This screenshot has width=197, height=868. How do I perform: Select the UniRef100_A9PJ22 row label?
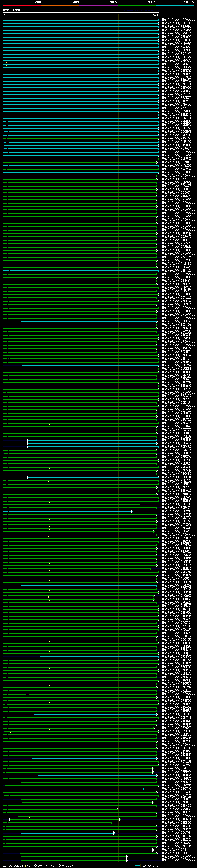click(177, 57)
